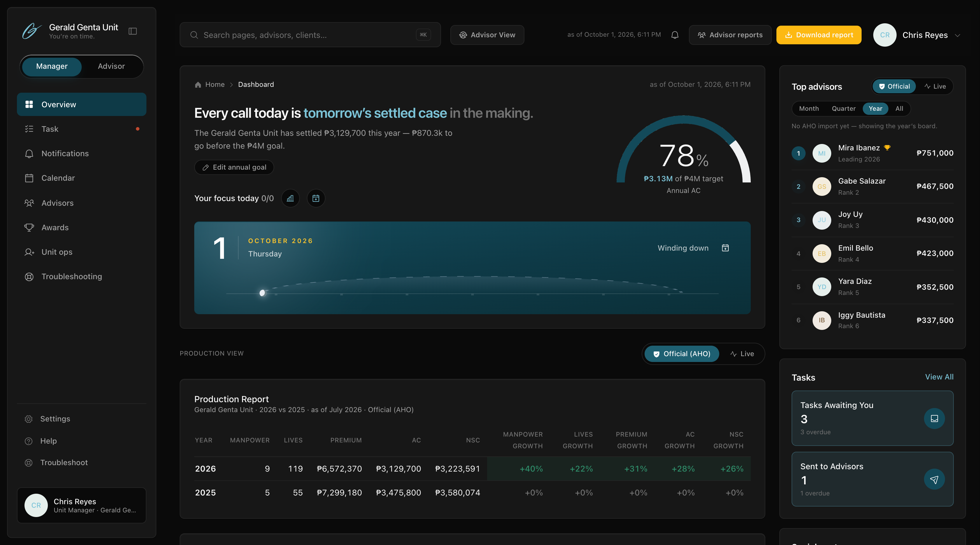The width and height of the screenshot is (980, 545).
Task: Select the Year period tab
Action: click(875, 109)
